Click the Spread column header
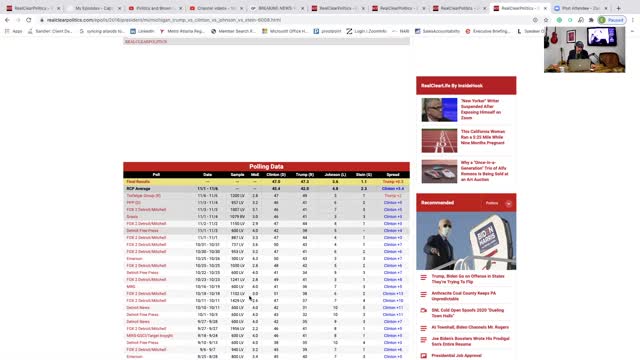This screenshot has height=360, width=640. (393, 175)
